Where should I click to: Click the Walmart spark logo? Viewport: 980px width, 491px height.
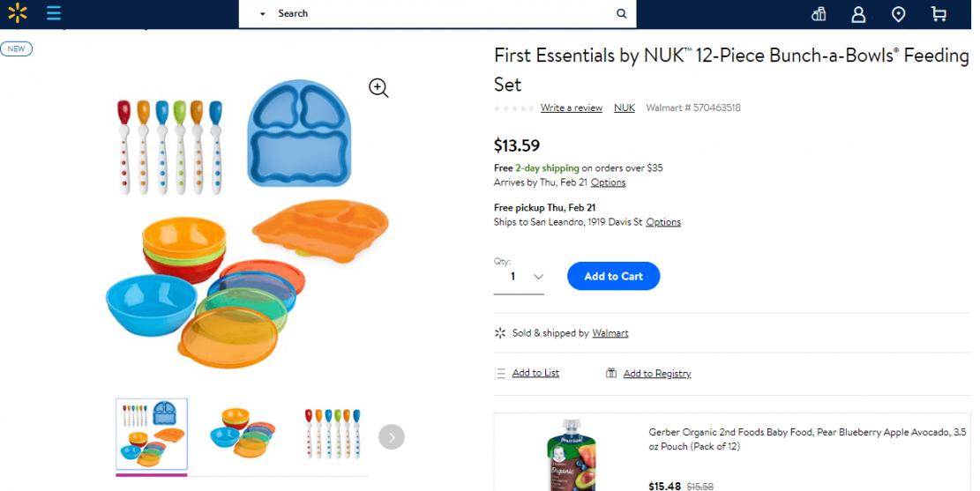(x=18, y=13)
